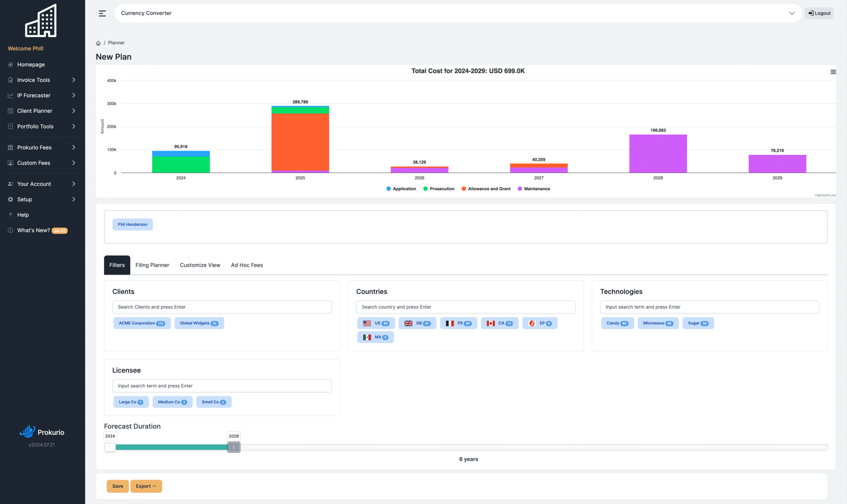Image resolution: width=847 pixels, height=504 pixels.
Task: Toggle the sidebar hamburger menu icon
Action: (x=102, y=13)
